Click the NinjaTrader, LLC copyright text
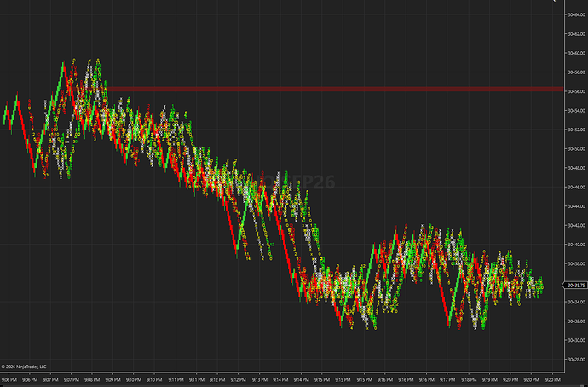This screenshot has width=588, height=387. point(24,367)
